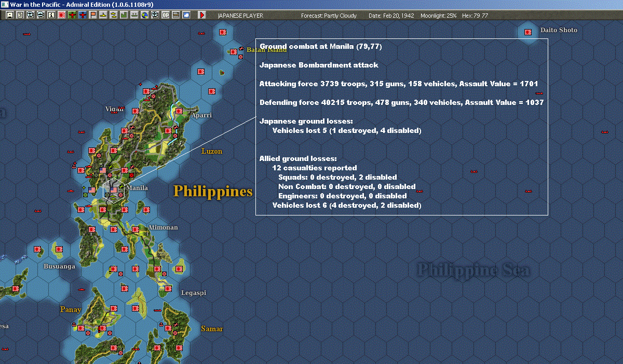Viewport: 623px width, 364px height.
Task: Click the Philippine Sea label
Action: [474, 270]
